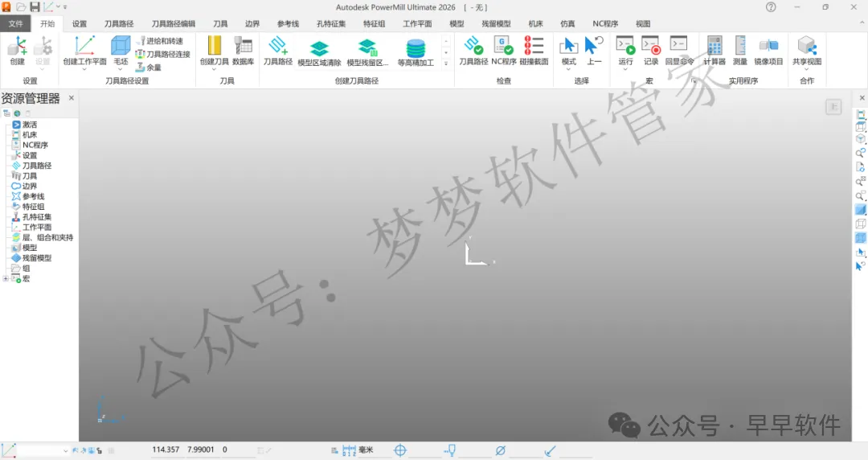The width and height of the screenshot is (868, 460).
Task: Click 刀具路径 in create toolpath group
Action: [x=278, y=51]
